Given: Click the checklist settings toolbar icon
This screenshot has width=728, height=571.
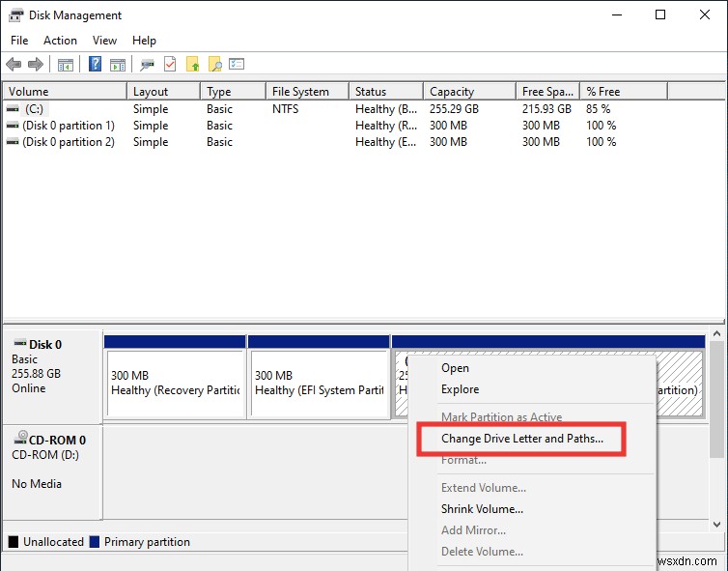Looking at the screenshot, I should point(237,64).
